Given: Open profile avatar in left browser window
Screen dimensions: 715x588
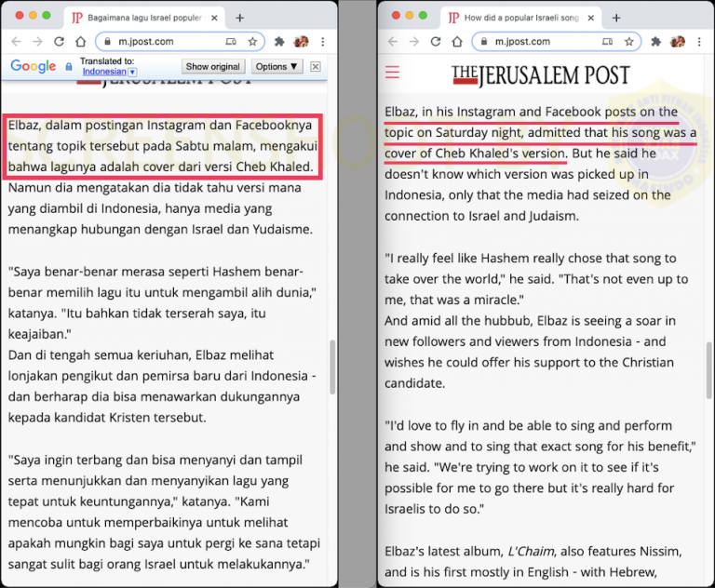Looking at the screenshot, I should tap(301, 42).
